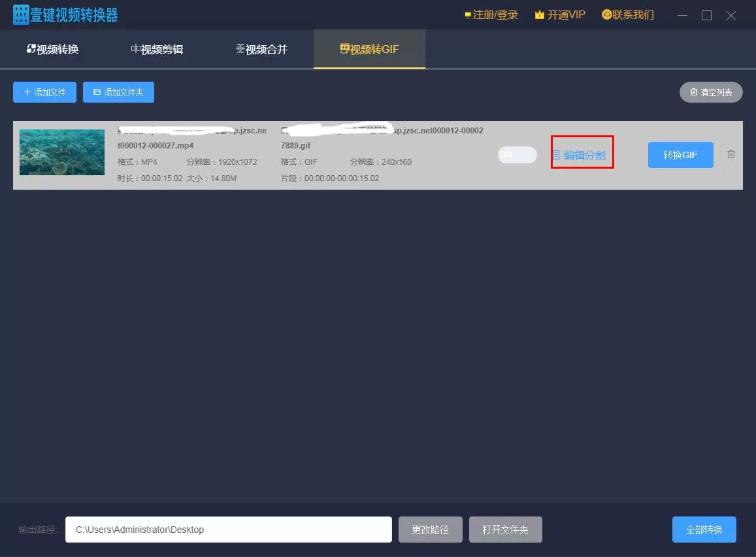Image resolution: width=756 pixels, height=557 pixels.
Task: Click the 添加文件夹 button
Action: [119, 92]
